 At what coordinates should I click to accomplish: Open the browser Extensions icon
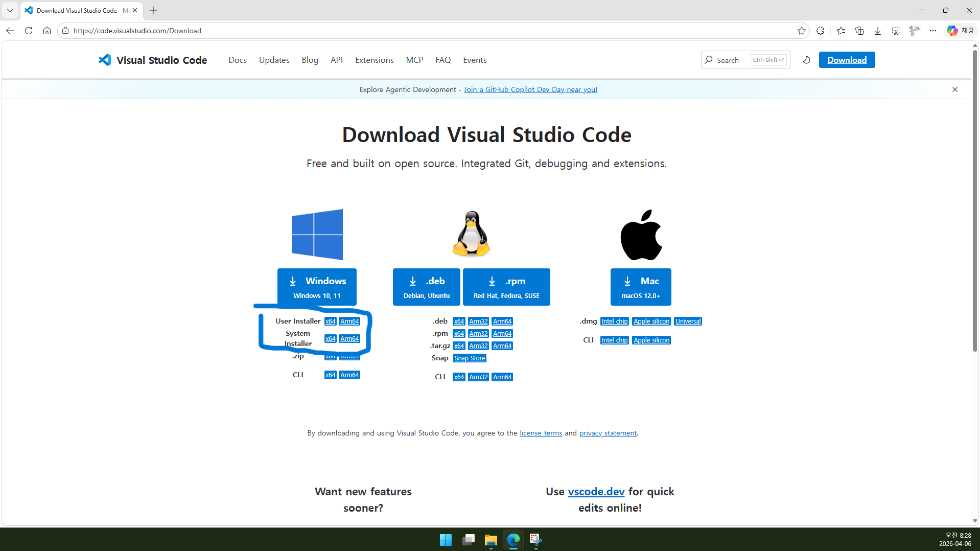(x=821, y=31)
